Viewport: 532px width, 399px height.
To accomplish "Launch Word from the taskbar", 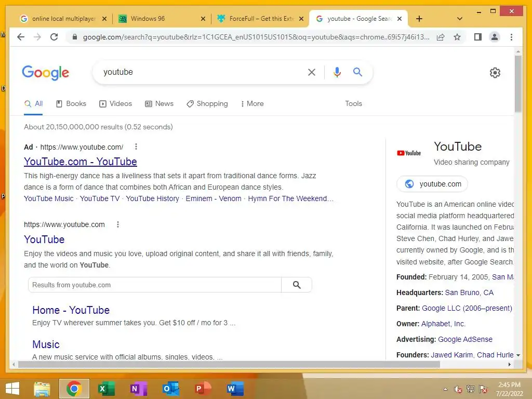I will pyautogui.click(x=235, y=389).
